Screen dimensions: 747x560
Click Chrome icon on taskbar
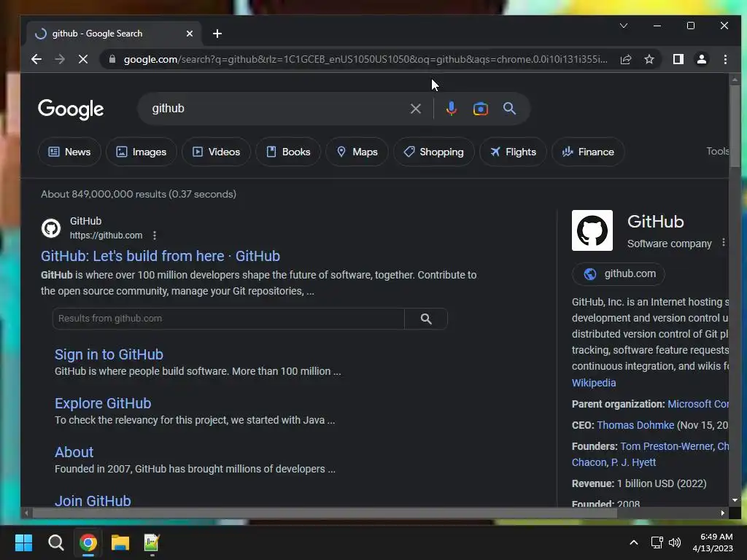tap(88, 542)
